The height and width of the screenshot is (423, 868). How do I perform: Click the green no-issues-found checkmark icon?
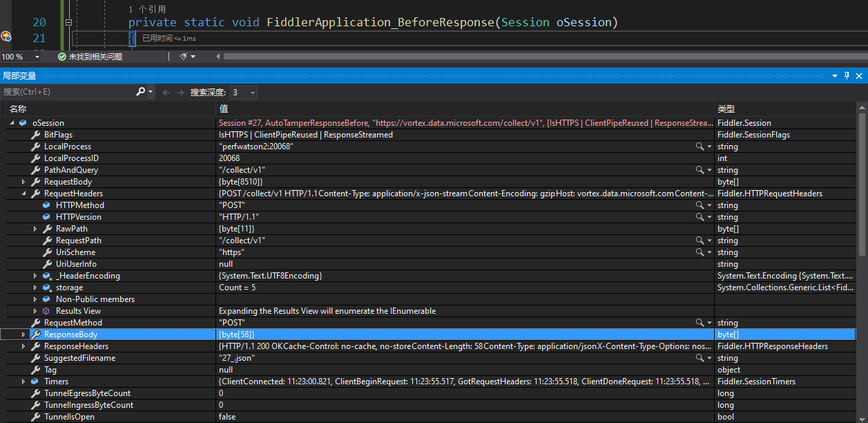[x=62, y=57]
